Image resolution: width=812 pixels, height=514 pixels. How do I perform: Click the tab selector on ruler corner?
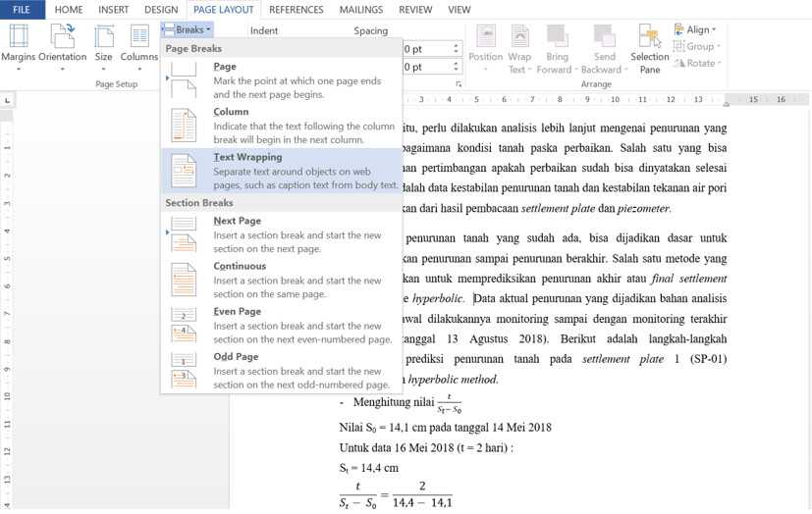click(x=7, y=100)
